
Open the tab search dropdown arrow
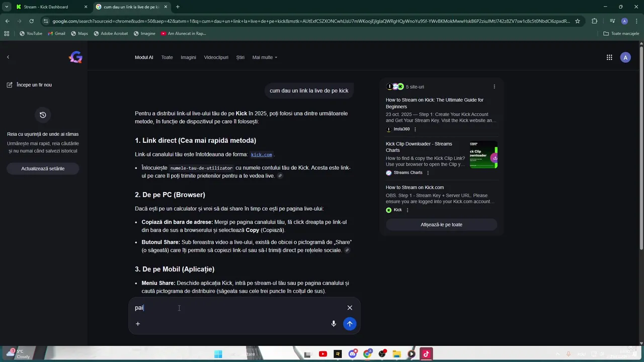[x=7, y=7]
